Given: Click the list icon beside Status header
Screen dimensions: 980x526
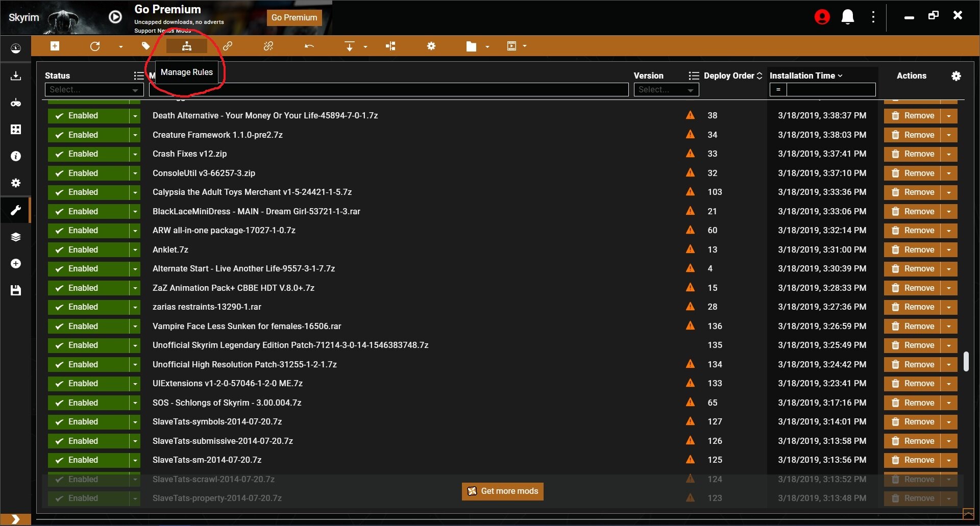Looking at the screenshot, I should 139,76.
